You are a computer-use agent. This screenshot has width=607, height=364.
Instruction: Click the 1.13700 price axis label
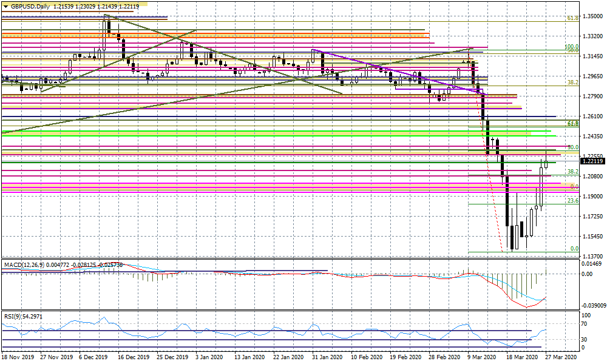(x=592, y=257)
